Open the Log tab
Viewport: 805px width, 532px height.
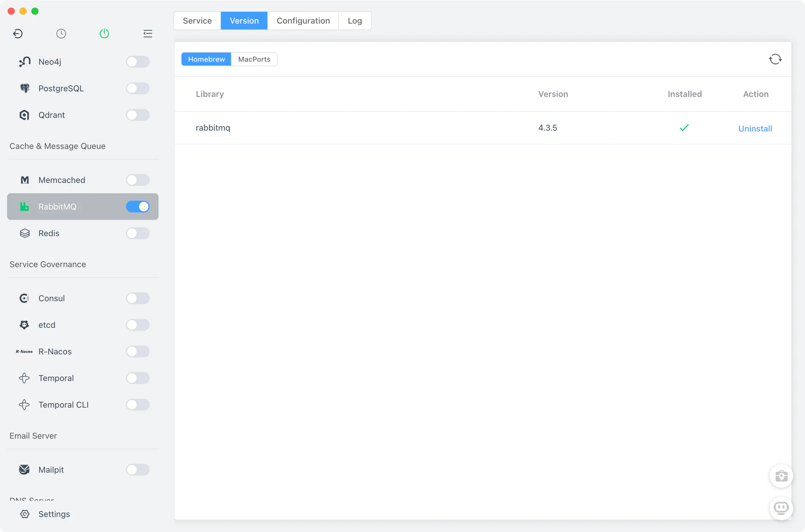pyautogui.click(x=355, y=20)
